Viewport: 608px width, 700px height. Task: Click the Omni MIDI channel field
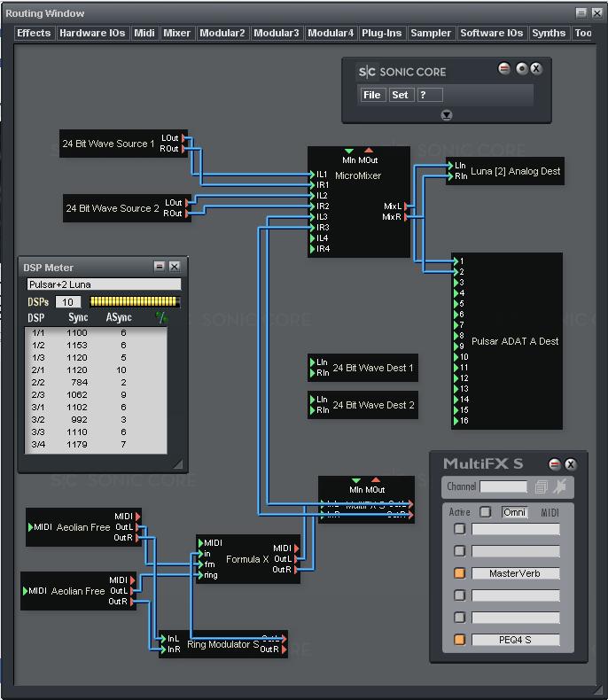click(514, 512)
